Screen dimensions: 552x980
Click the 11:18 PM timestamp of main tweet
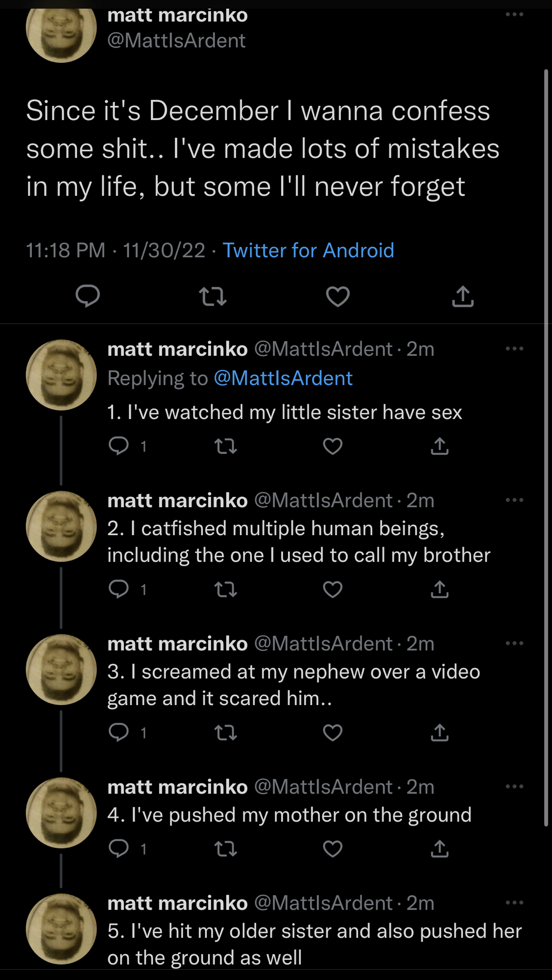[66, 250]
